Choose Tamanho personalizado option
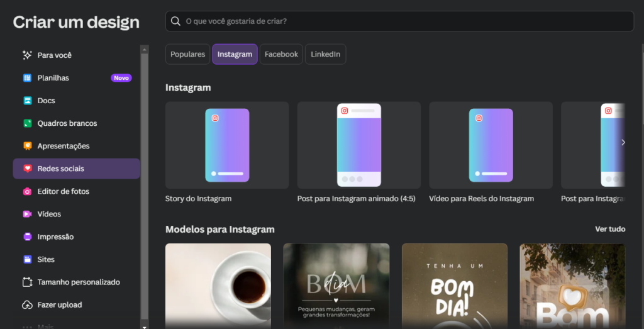This screenshot has width=644, height=329. click(76, 282)
